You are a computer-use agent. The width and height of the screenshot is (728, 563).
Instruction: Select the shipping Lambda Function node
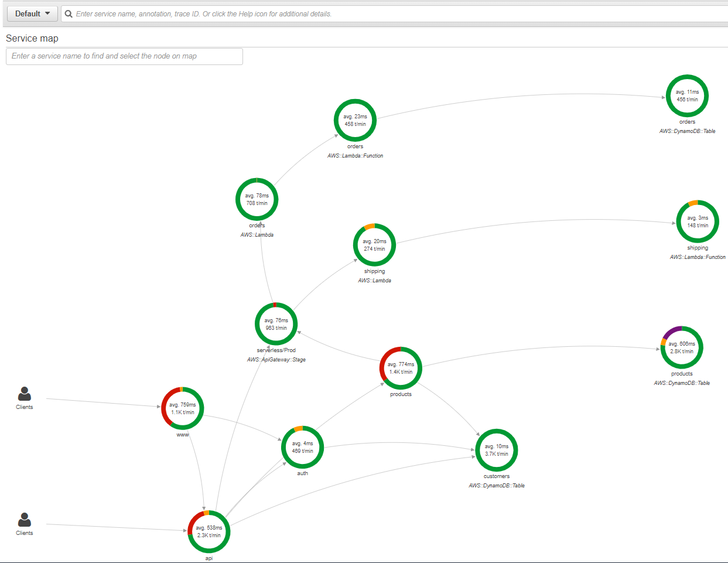tap(698, 221)
